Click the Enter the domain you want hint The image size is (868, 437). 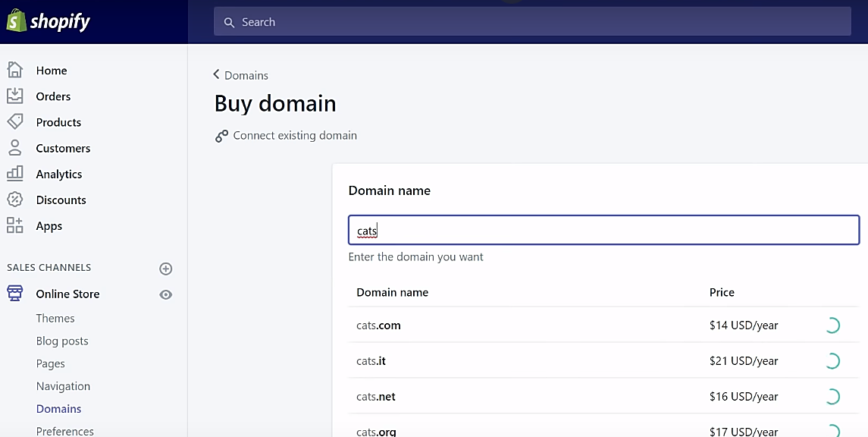point(415,257)
